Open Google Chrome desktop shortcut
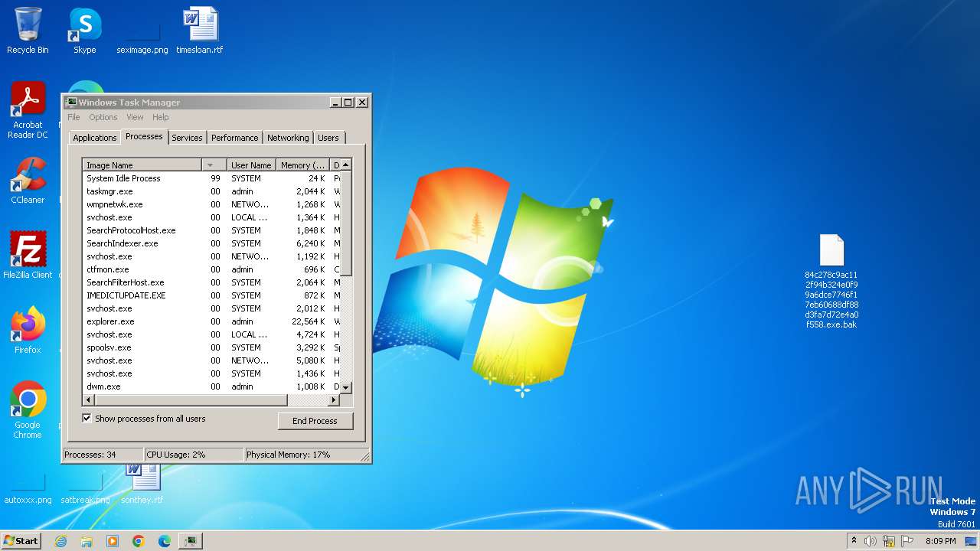This screenshot has width=980, height=551. (28, 409)
